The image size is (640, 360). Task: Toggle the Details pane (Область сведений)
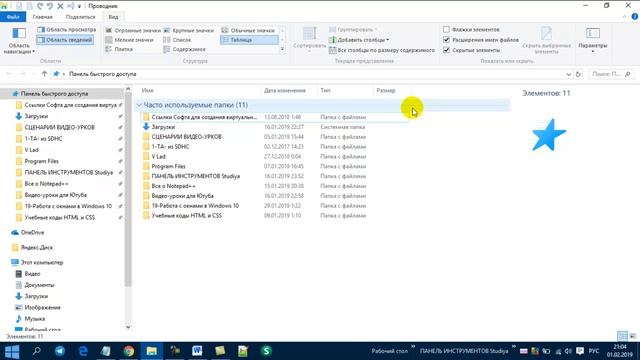(65, 40)
